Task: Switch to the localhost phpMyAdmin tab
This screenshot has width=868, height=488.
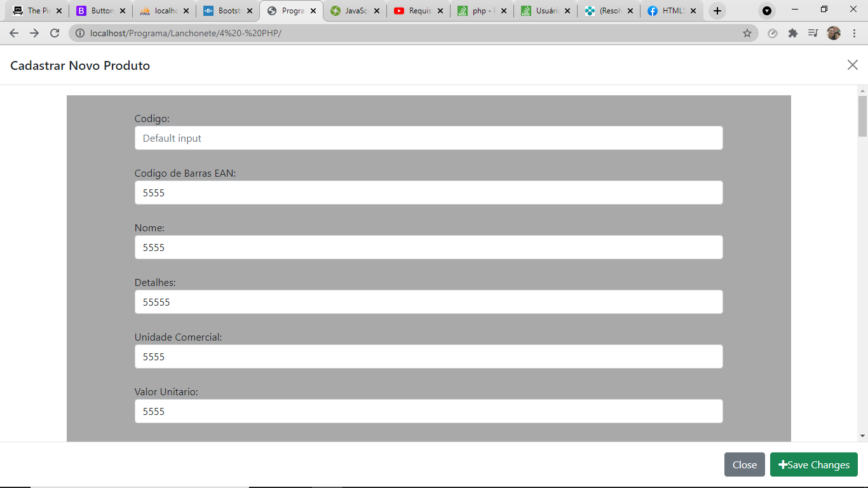Action: coord(164,11)
